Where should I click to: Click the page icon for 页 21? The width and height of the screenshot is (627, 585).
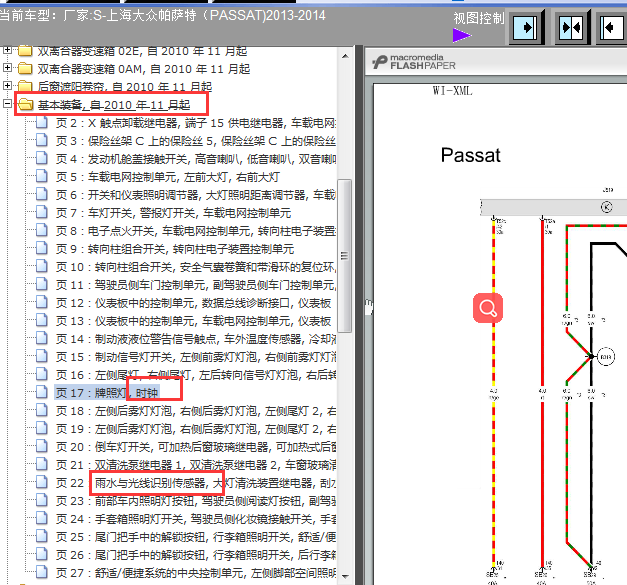coord(42,464)
